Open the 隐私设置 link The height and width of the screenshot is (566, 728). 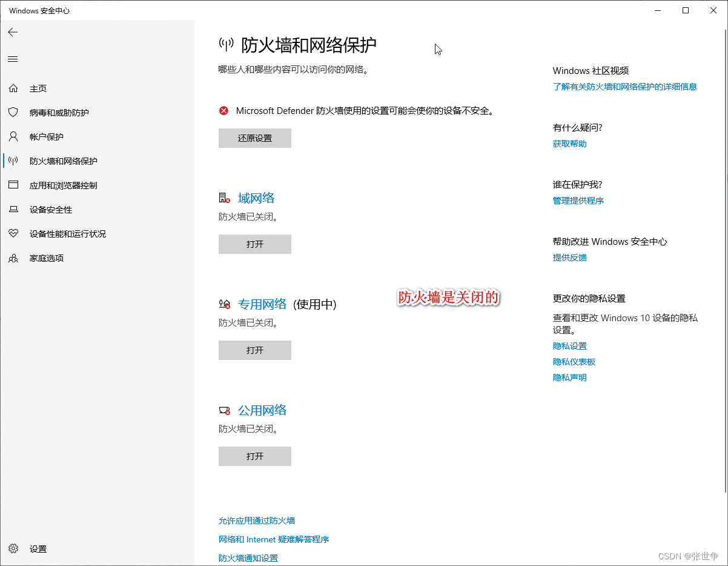[x=570, y=346]
